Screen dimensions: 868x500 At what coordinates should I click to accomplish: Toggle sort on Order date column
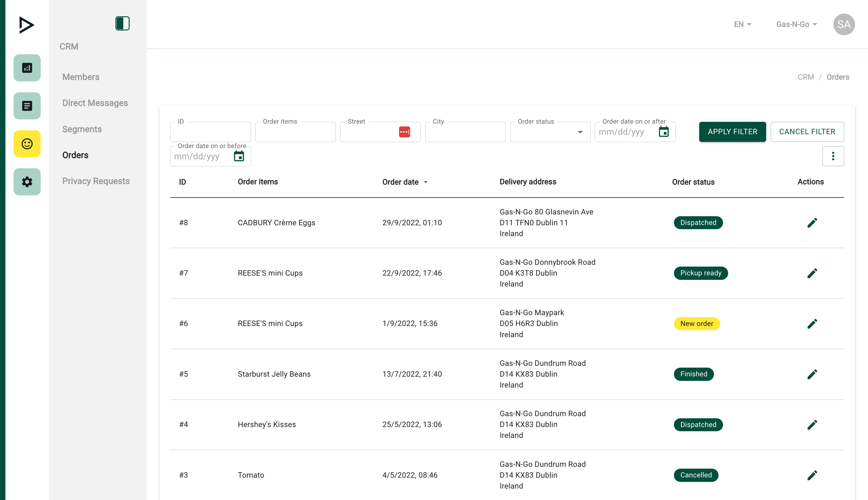tap(405, 182)
